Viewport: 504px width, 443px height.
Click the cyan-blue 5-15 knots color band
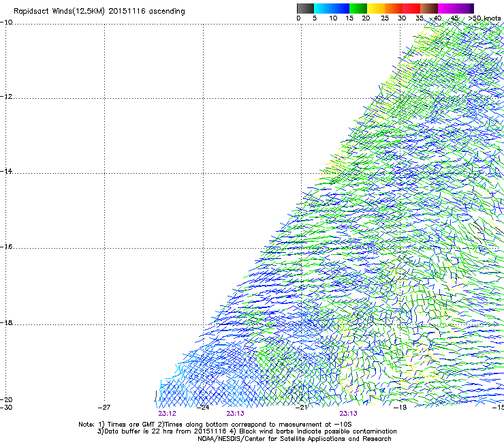tap(332, 8)
